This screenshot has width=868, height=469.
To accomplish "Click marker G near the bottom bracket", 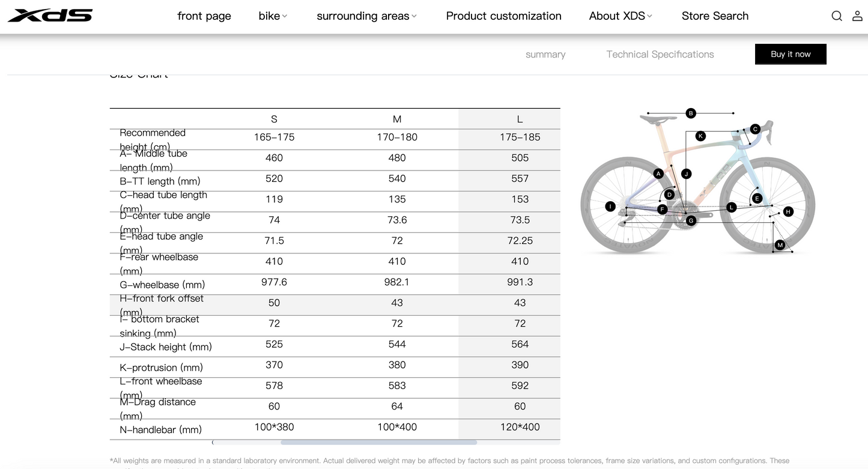I will click(690, 220).
